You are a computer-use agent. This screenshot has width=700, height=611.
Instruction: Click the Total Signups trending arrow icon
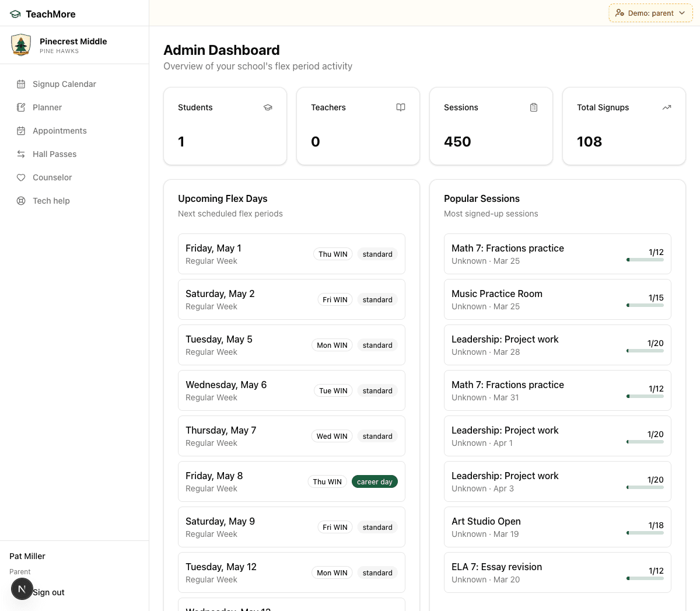coord(667,107)
